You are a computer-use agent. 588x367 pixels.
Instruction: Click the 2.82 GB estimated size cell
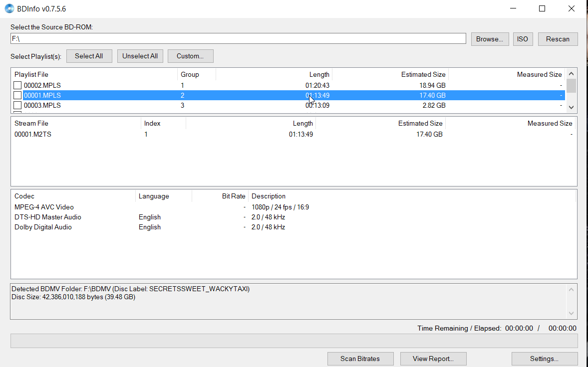coord(434,106)
